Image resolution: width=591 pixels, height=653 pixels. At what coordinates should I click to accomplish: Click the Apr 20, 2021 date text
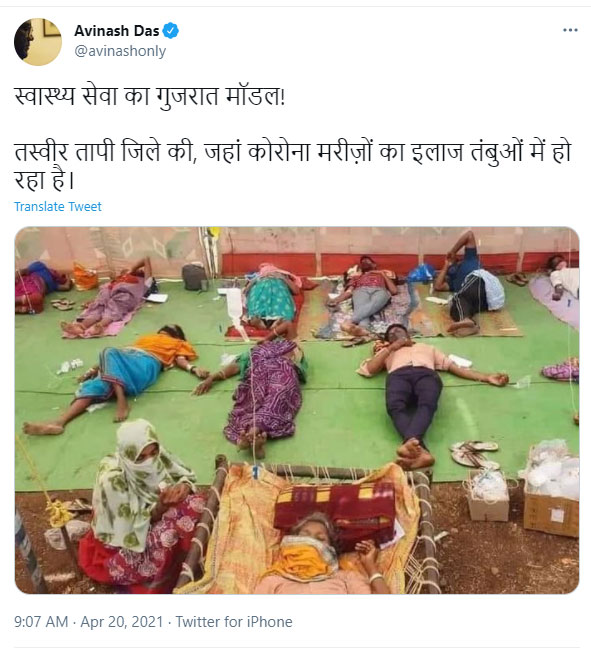pyautogui.click(x=121, y=622)
